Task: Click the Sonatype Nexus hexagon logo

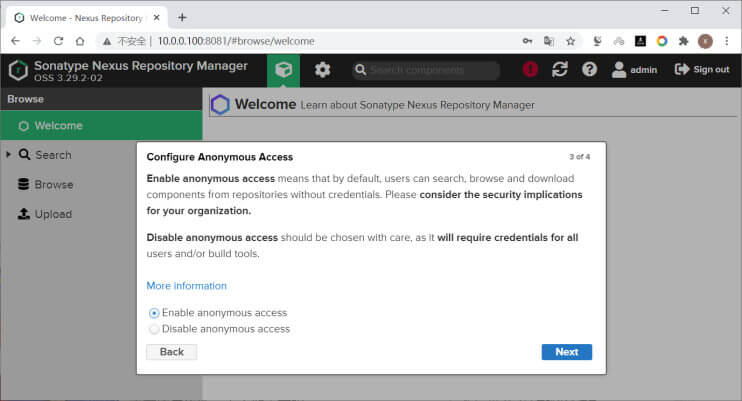Action: (x=18, y=70)
